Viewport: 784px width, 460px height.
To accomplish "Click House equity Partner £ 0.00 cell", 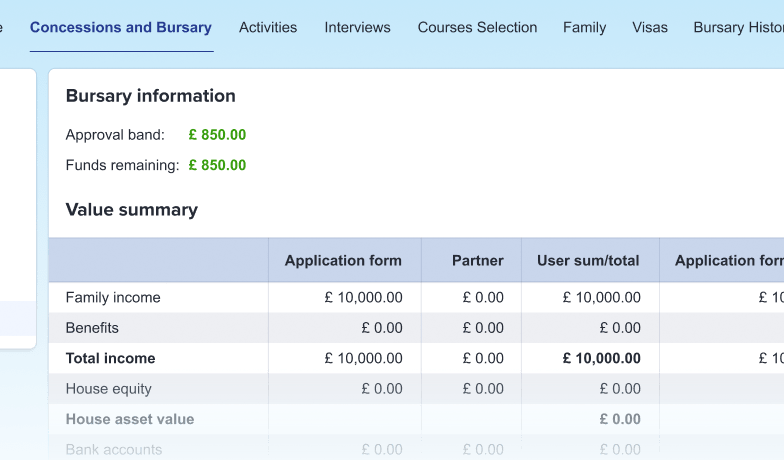I will [483, 389].
